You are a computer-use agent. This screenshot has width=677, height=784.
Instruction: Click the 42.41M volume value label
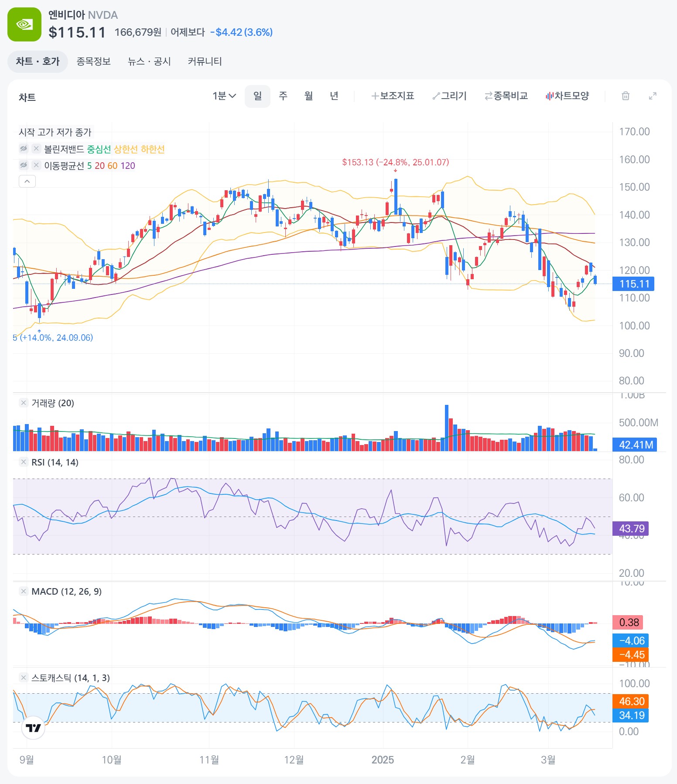click(x=635, y=445)
